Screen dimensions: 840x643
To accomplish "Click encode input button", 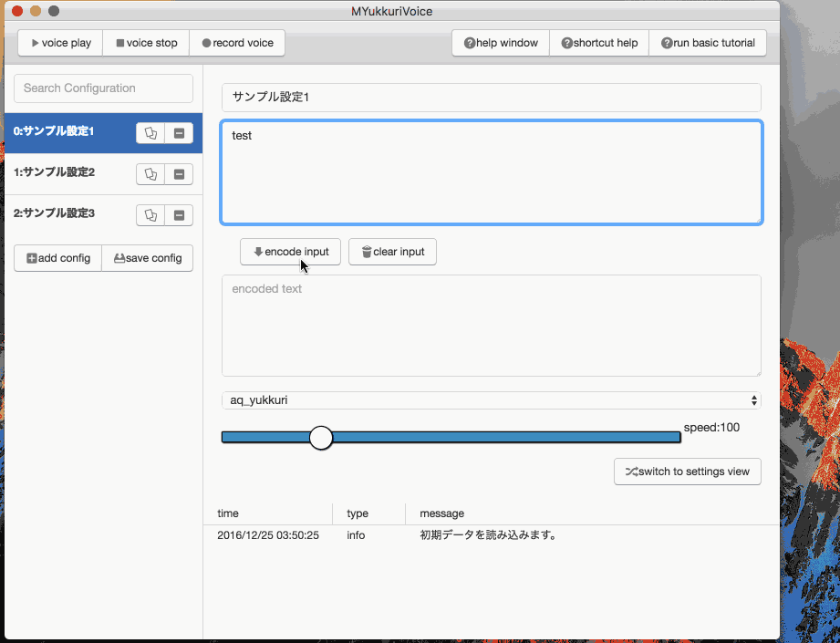I will (x=290, y=252).
